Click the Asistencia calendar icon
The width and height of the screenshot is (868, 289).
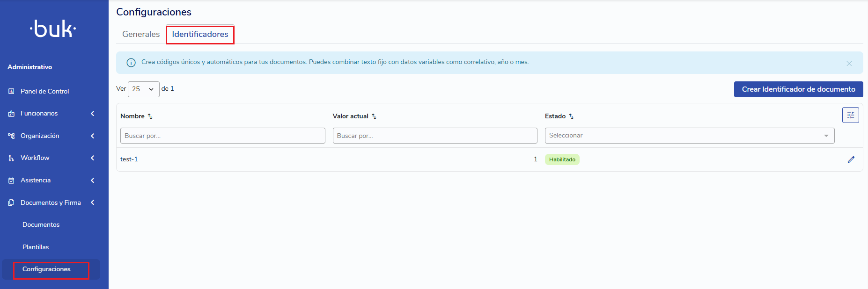11,181
